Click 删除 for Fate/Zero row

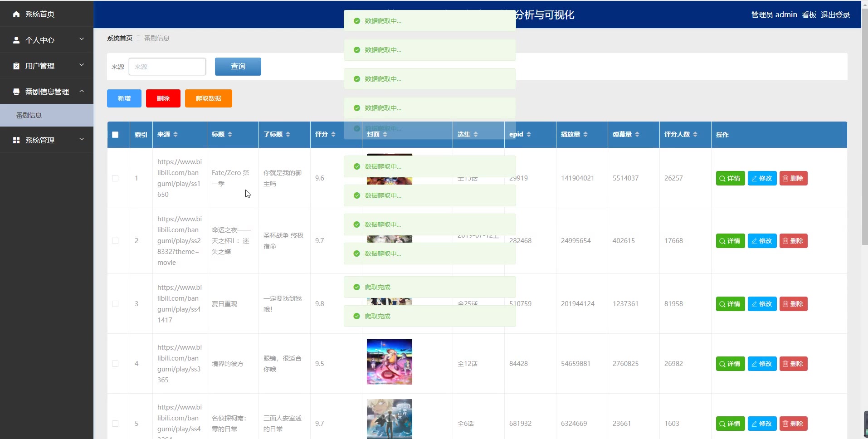(793, 178)
